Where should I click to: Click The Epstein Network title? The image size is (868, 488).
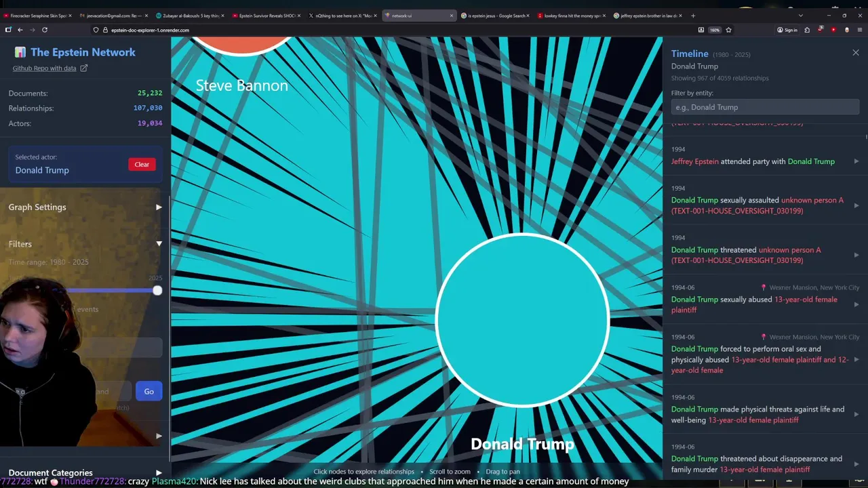[83, 52]
